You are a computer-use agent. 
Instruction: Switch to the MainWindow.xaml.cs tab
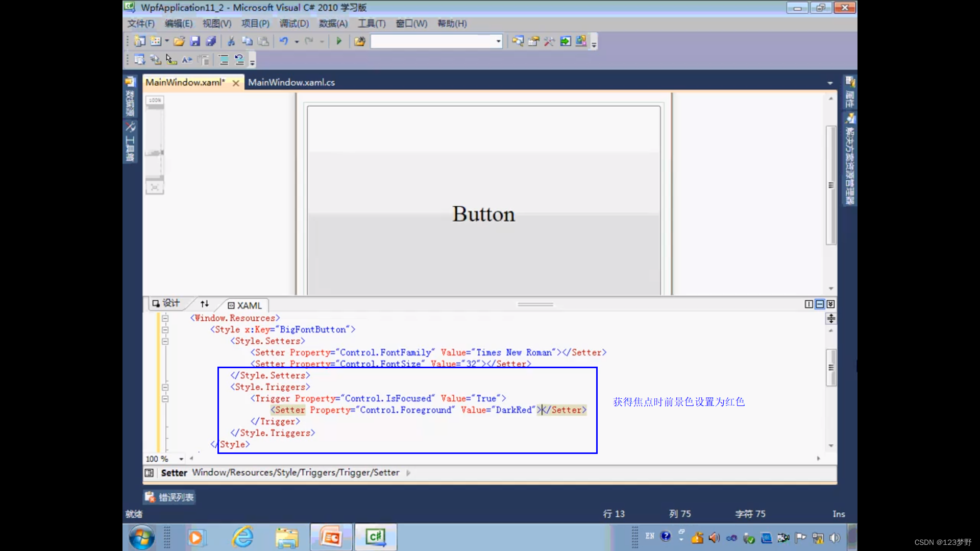[291, 82]
